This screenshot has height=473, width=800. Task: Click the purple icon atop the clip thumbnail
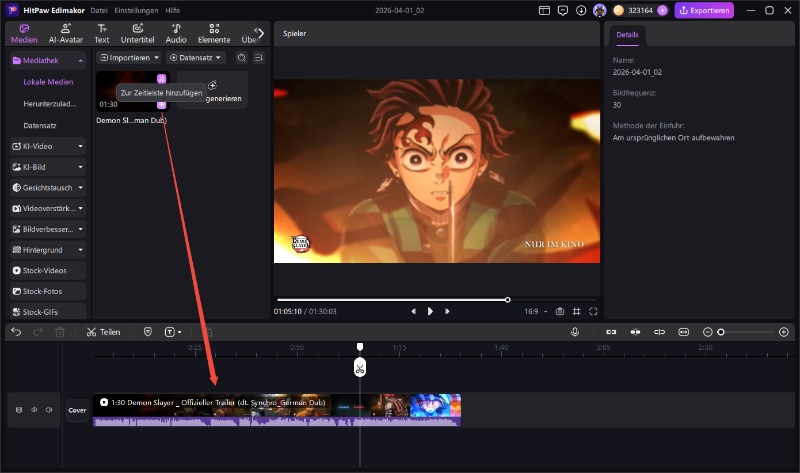161,79
